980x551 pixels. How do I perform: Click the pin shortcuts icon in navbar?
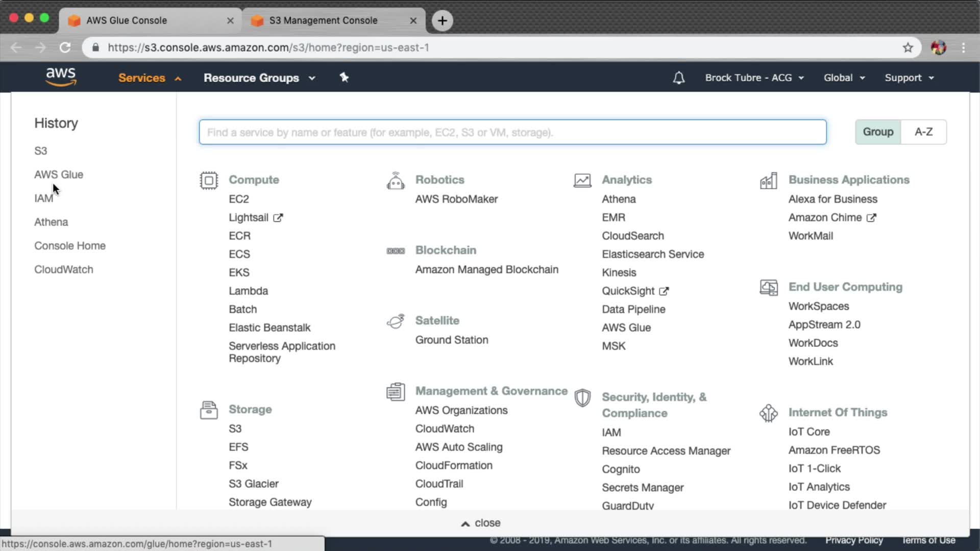344,78
